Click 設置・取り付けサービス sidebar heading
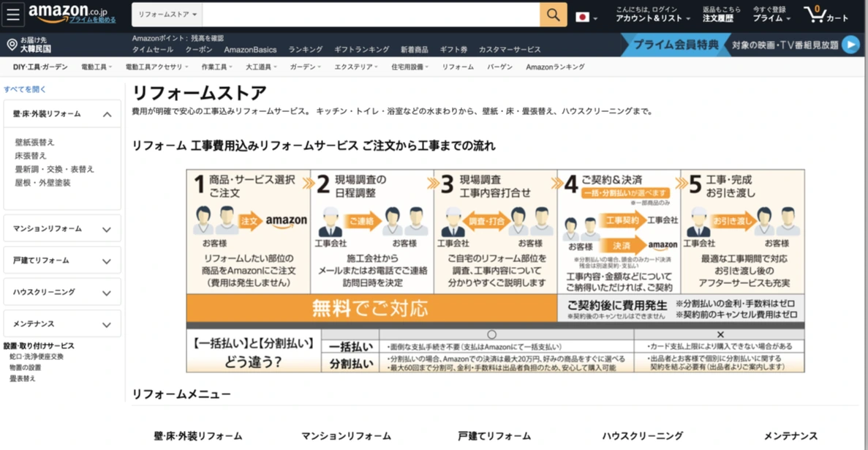 (x=39, y=346)
